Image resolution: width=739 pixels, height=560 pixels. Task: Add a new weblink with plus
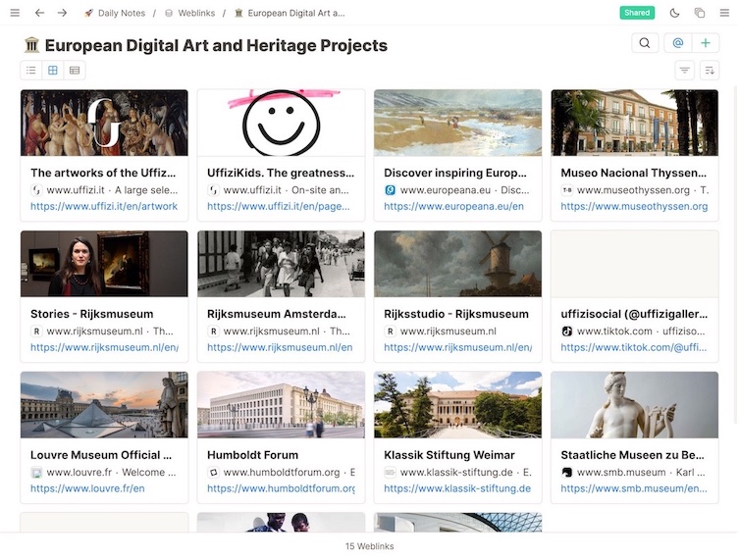[706, 43]
